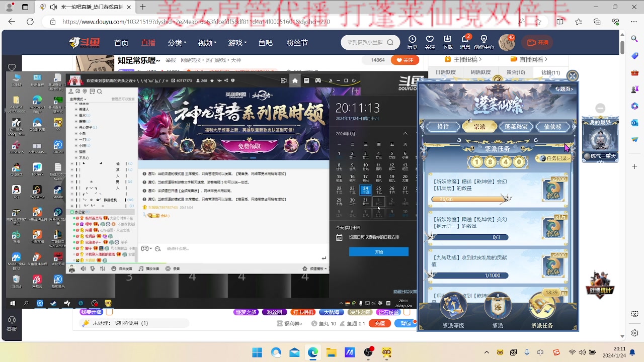
Task: Click 开播 button in header
Action: (537, 43)
